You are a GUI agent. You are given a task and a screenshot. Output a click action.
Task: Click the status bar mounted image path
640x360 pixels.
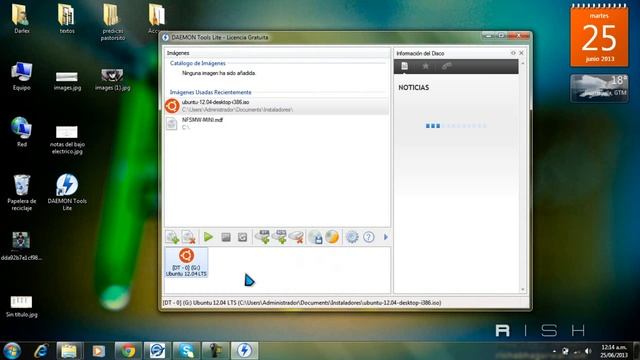[x=302, y=303]
